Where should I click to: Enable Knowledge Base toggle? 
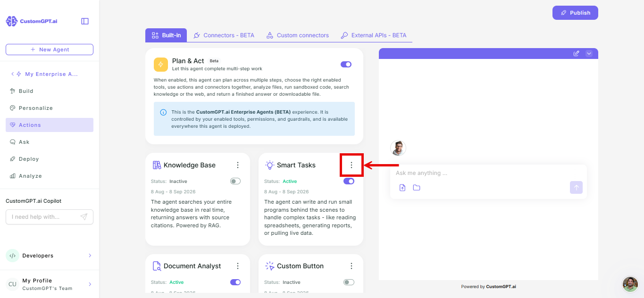pos(235,181)
